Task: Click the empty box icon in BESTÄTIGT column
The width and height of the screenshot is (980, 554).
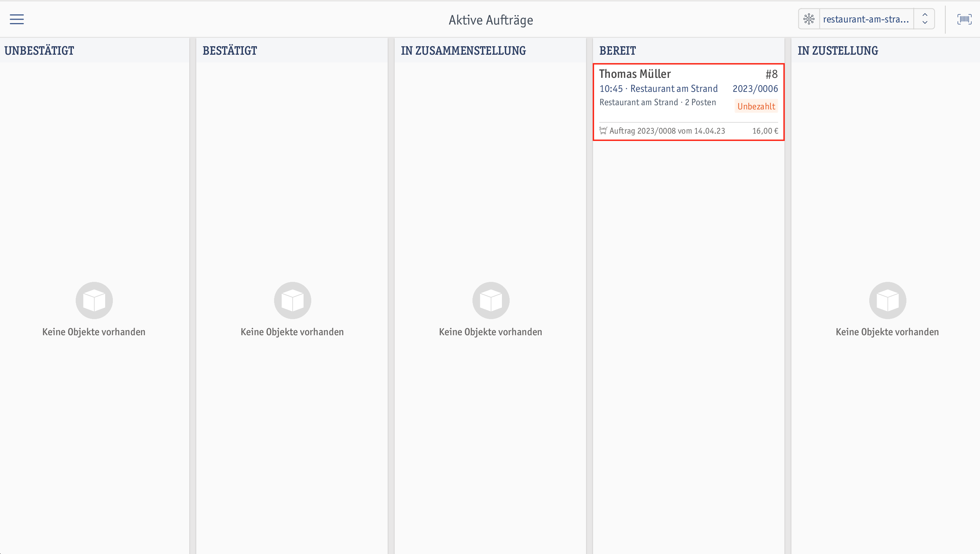Action: pyautogui.click(x=293, y=300)
